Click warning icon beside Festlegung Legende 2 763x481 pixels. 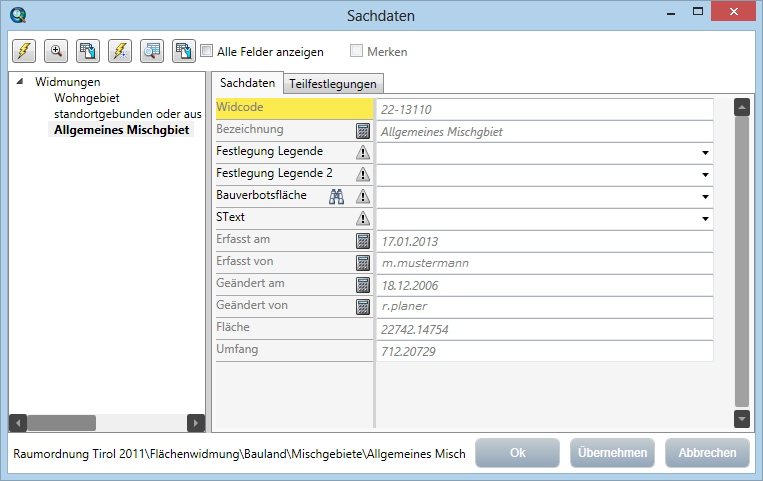click(x=363, y=174)
